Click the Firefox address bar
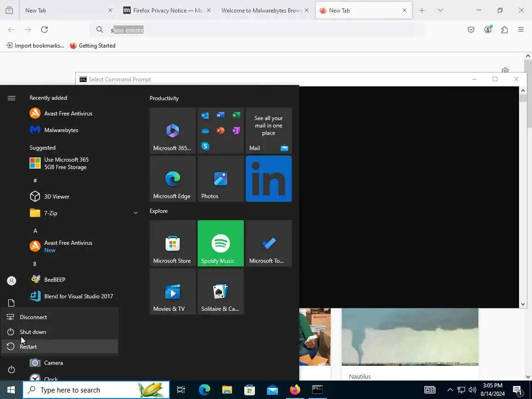 pyautogui.click(x=258, y=30)
